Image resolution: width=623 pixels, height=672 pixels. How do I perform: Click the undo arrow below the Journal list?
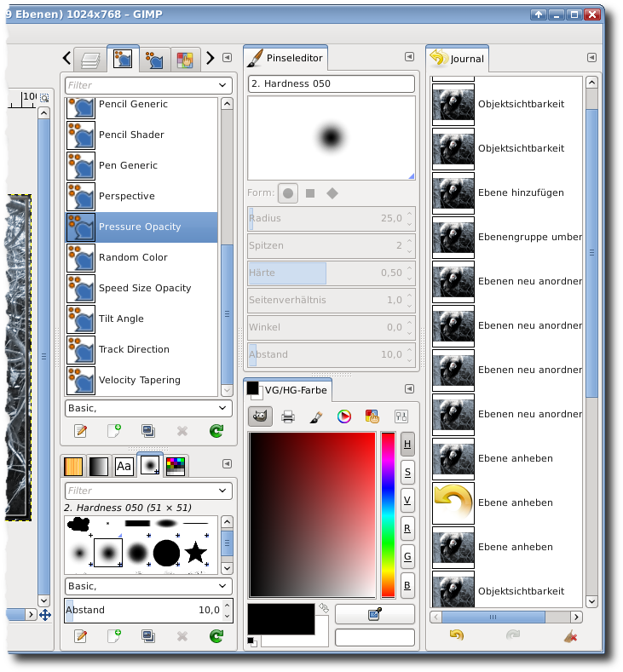coord(457,635)
